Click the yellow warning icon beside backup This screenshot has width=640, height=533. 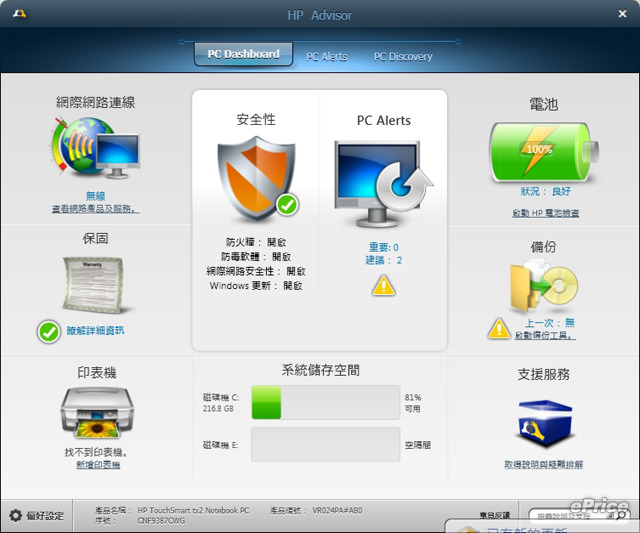(499, 329)
